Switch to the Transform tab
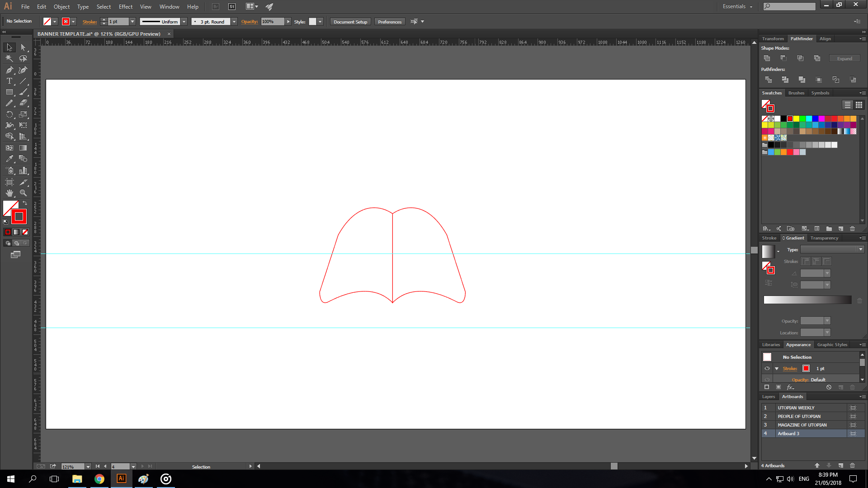 coord(773,39)
